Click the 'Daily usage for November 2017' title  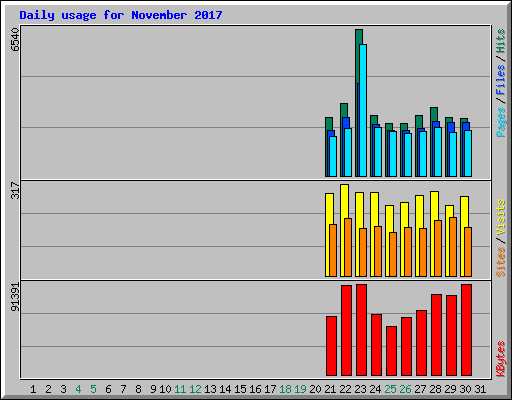pyautogui.click(x=121, y=15)
